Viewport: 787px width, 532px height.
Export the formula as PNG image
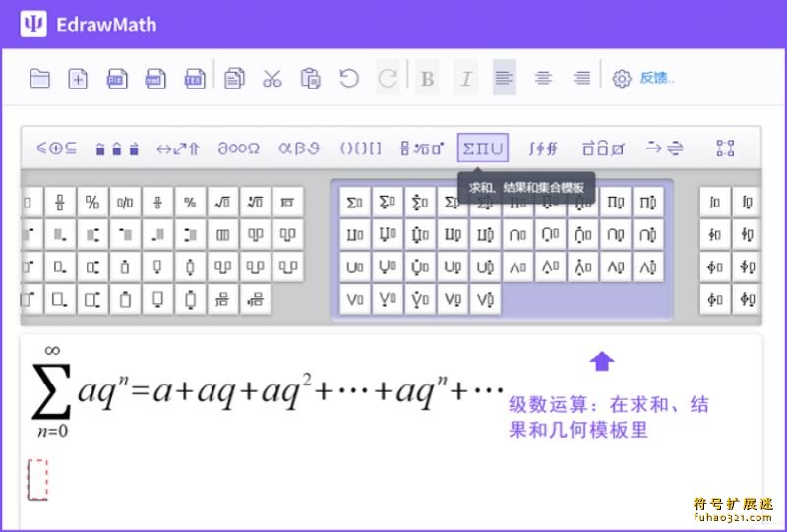(117, 79)
